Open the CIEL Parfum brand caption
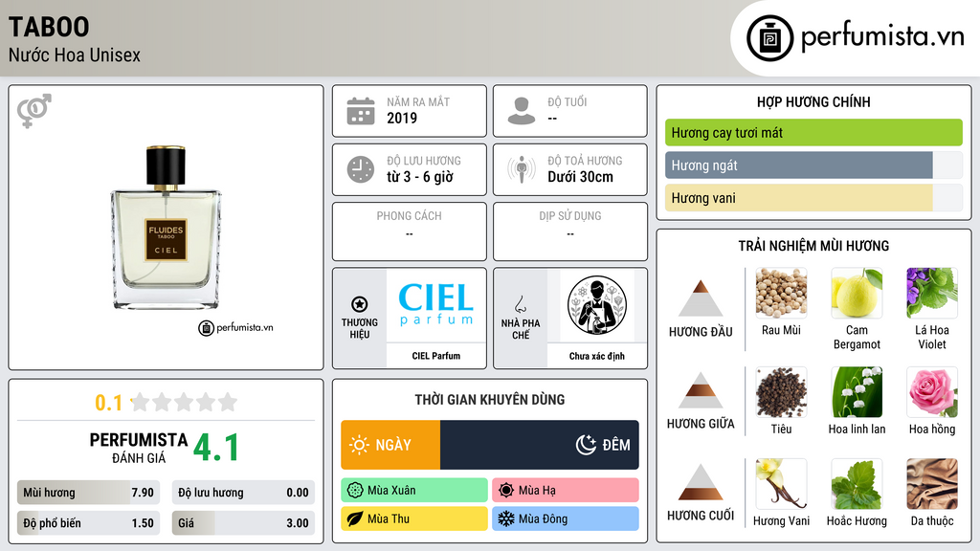The image size is (980, 551). 436,356
